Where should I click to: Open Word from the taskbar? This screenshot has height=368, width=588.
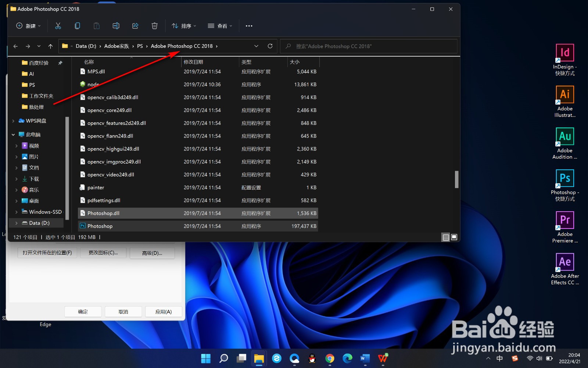tap(365, 358)
